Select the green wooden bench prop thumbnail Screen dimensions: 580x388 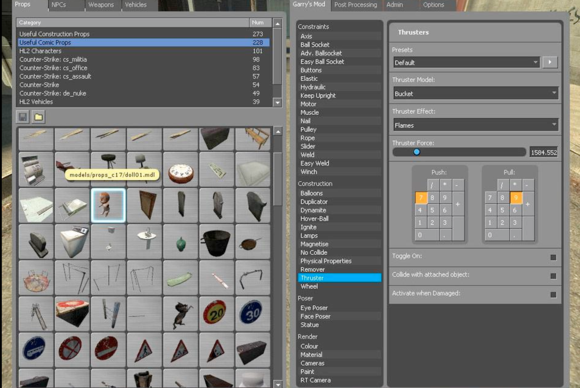click(181, 278)
